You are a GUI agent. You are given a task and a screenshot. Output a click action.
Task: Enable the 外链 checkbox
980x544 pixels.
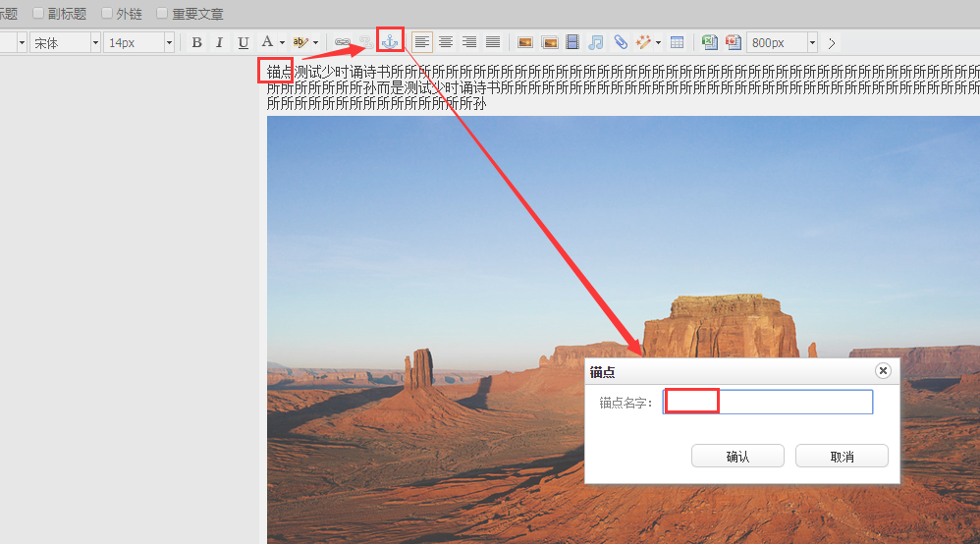[x=107, y=14]
